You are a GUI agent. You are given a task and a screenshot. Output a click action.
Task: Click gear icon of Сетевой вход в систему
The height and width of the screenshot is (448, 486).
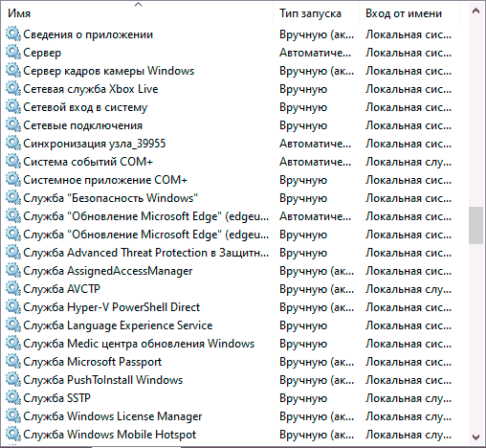pyautogui.click(x=13, y=107)
